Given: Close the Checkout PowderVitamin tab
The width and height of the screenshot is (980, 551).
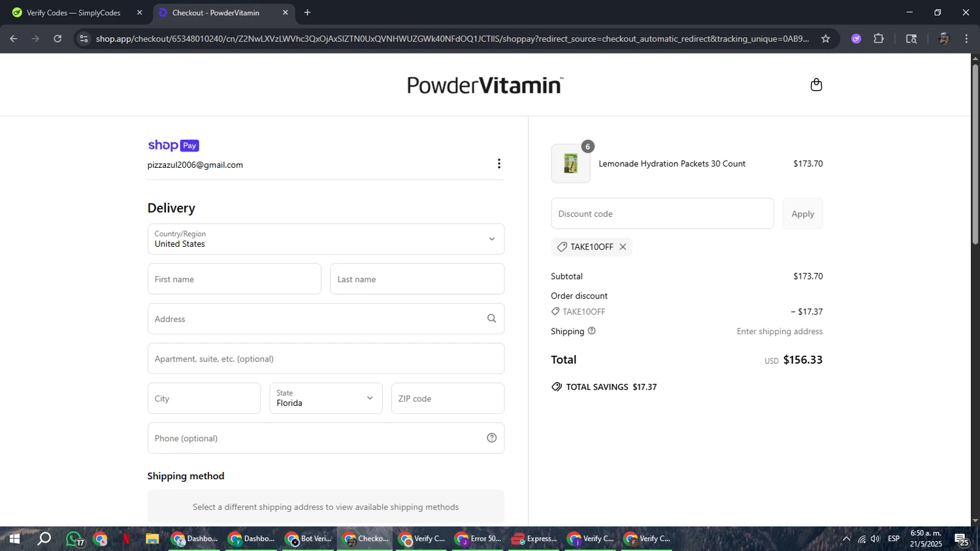Looking at the screenshot, I should [x=285, y=12].
